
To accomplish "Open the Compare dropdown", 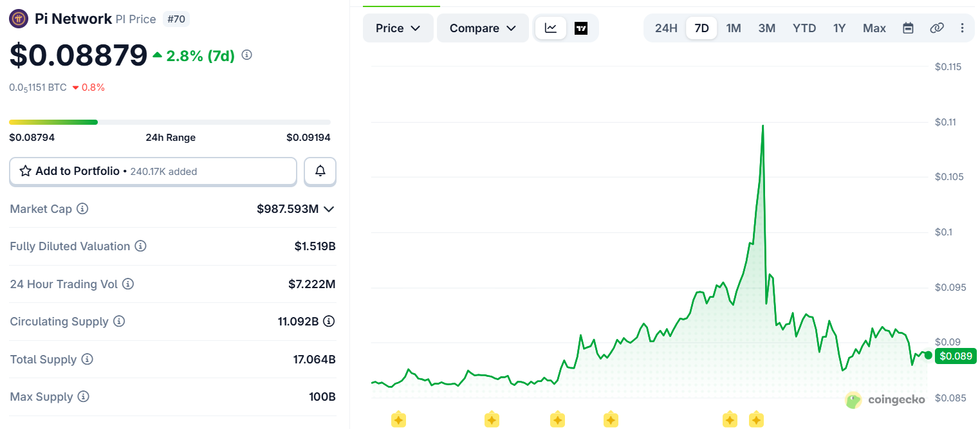I will coord(483,28).
